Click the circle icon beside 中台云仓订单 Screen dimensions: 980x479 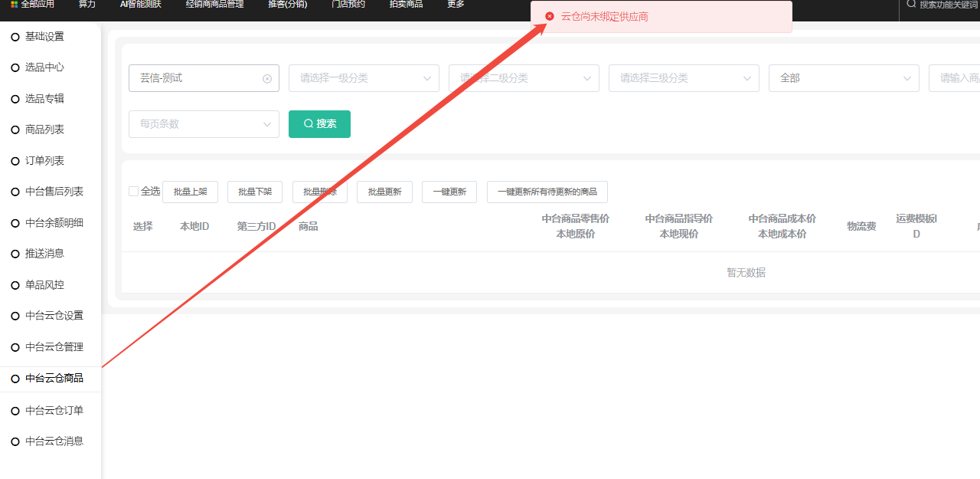(x=15, y=411)
